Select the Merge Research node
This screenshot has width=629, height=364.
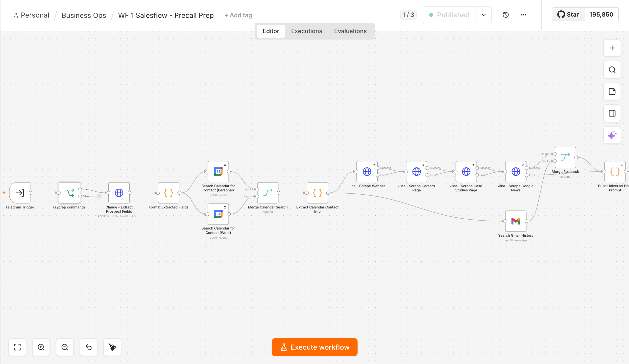[565, 157]
